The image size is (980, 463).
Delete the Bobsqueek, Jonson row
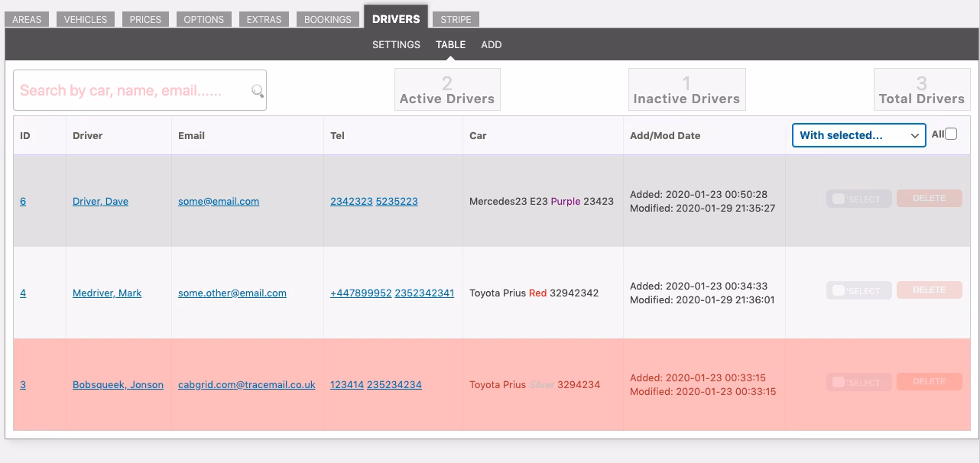tap(930, 381)
